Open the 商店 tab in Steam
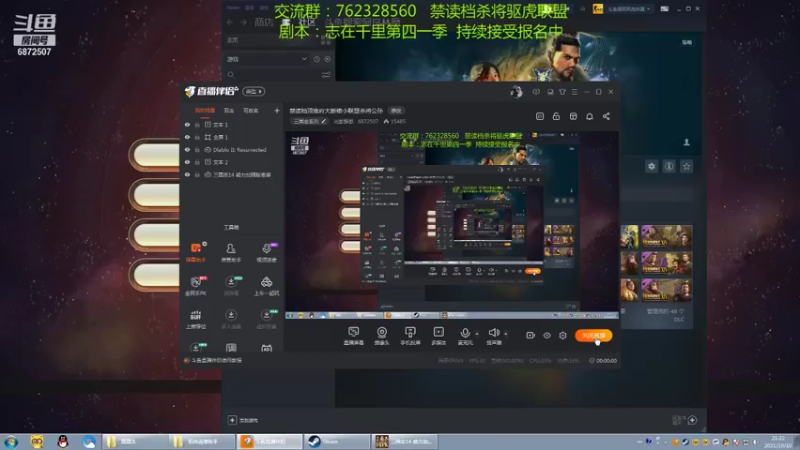The image size is (800, 450). click(264, 22)
